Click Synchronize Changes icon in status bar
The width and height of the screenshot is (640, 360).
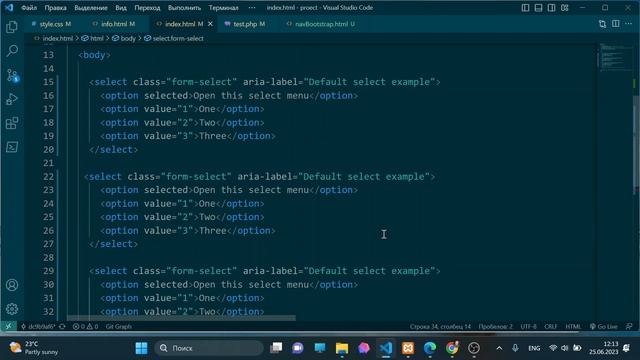62,327
